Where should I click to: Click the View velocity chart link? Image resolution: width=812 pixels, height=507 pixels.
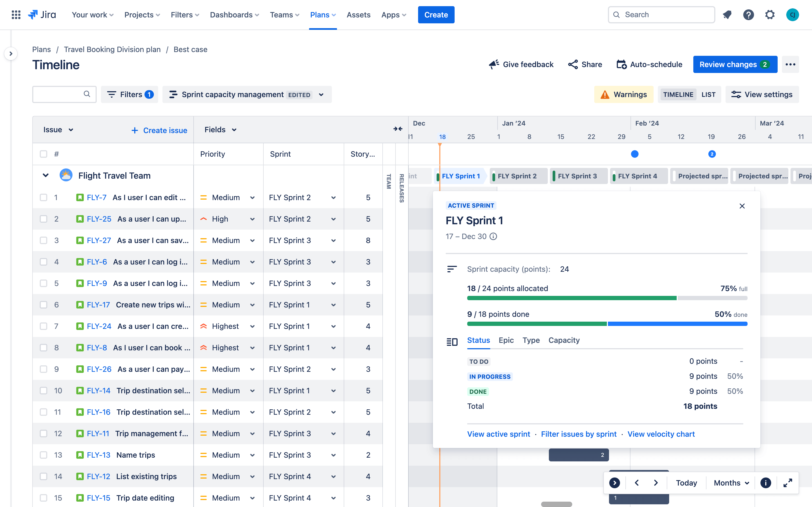point(661,434)
